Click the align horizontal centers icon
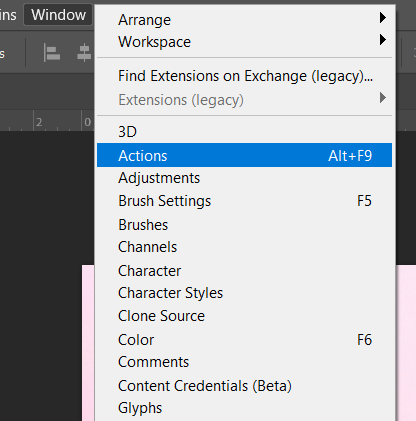This screenshot has height=421, width=416. pyautogui.click(x=84, y=53)
